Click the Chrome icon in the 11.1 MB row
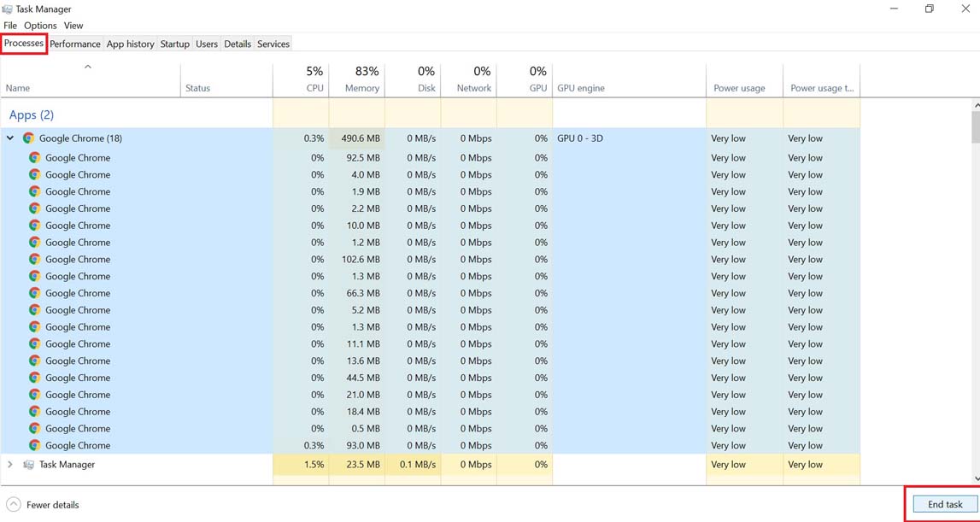Viewport: 980px width, 522px height. (34, 343)
